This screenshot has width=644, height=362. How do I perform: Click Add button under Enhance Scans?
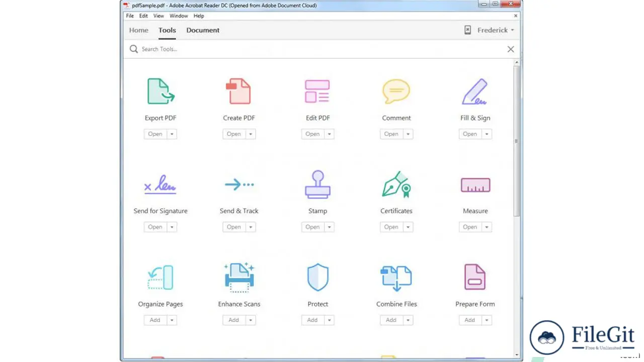click(x=234, y=320)
